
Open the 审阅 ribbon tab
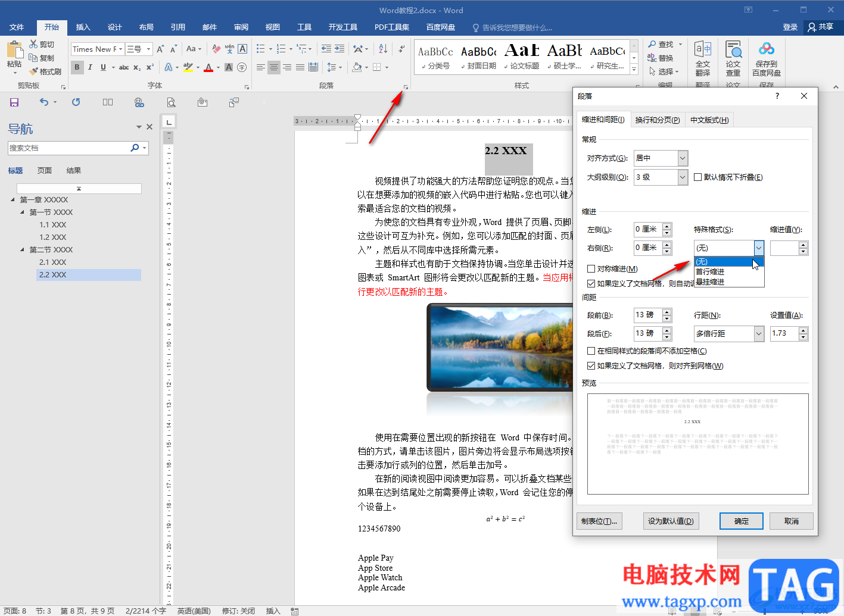pos(241,27)
